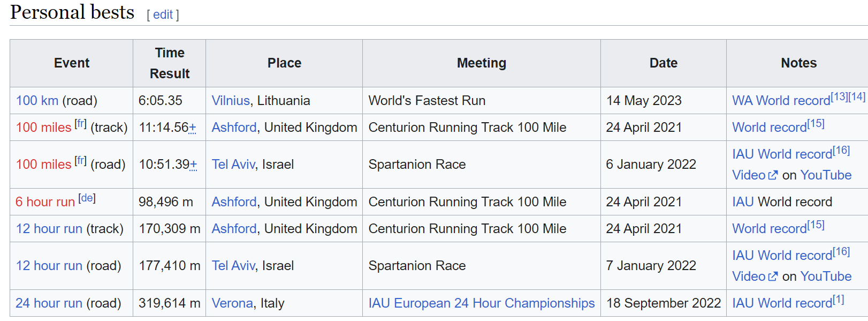Image resolution: width=868 pixels, height=321 pixels.
Task: Open external Video link icon in 6 January row
Action: tap(772, 175)
